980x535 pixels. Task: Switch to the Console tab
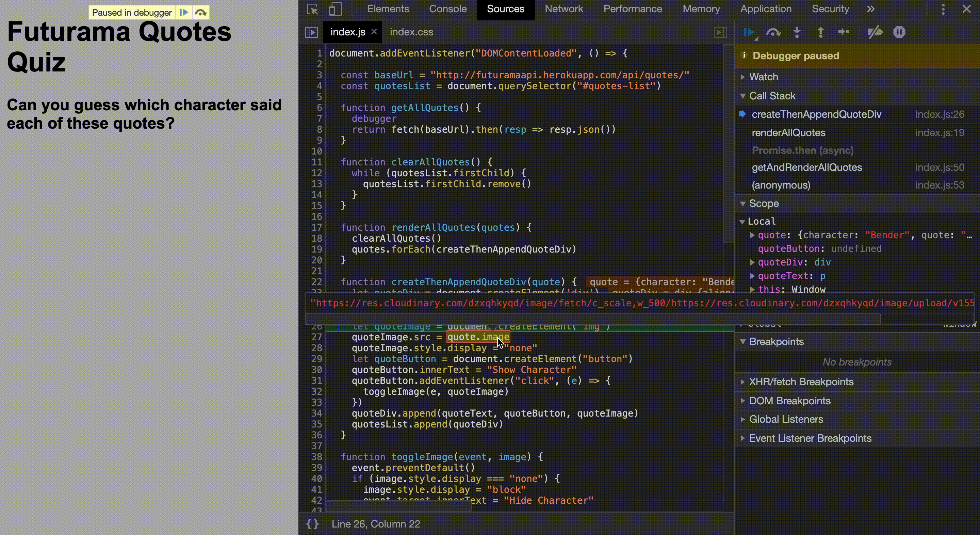coord(447,9)
